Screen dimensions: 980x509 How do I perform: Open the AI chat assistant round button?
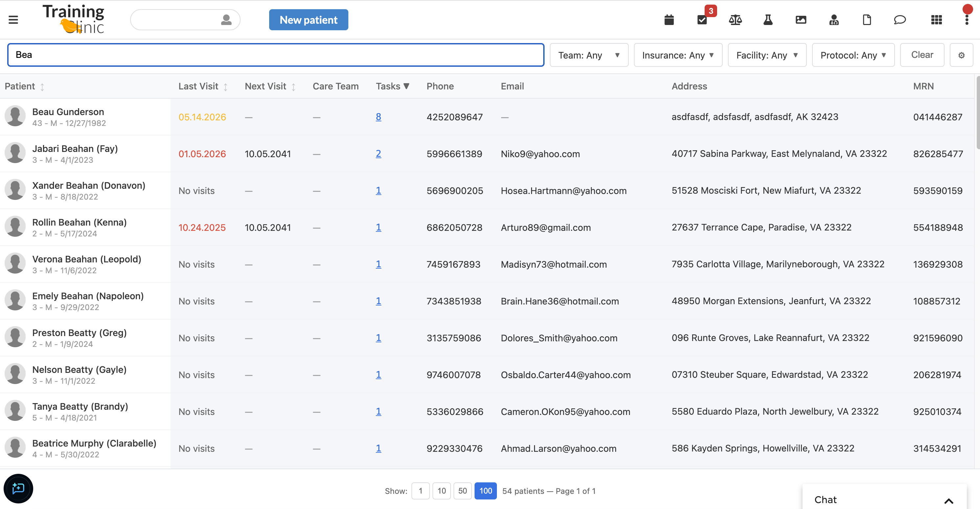[x=18, y=488]
